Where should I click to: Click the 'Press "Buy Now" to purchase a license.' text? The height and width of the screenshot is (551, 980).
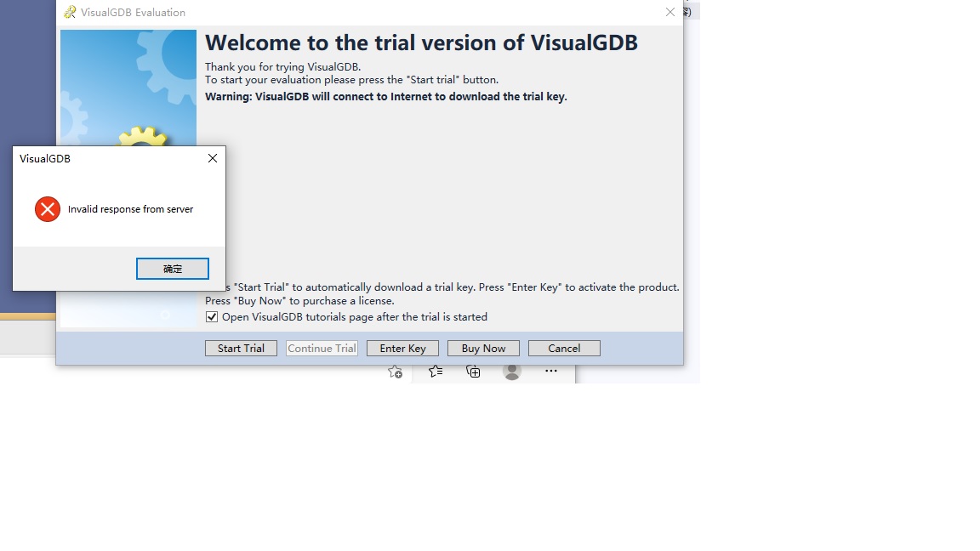299,300
